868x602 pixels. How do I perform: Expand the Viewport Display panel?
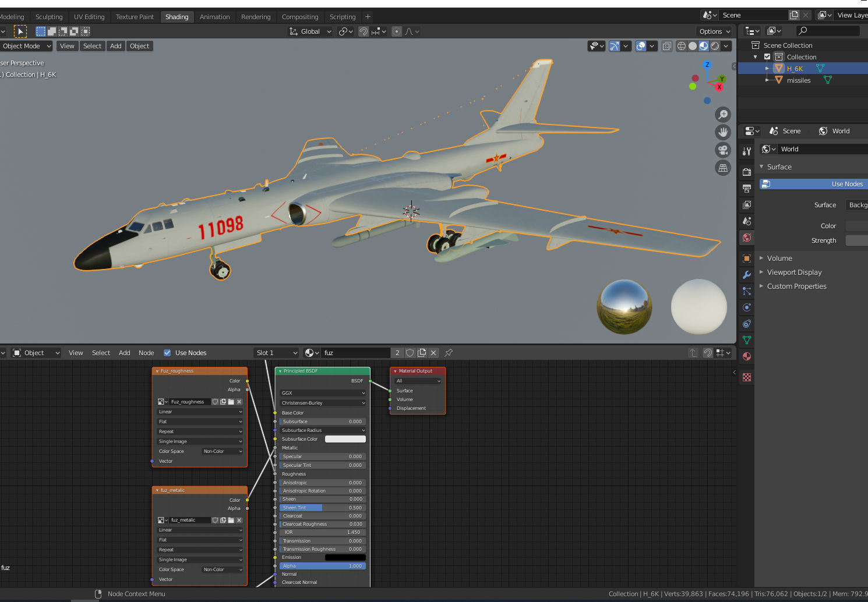click(x=793, y=272)
